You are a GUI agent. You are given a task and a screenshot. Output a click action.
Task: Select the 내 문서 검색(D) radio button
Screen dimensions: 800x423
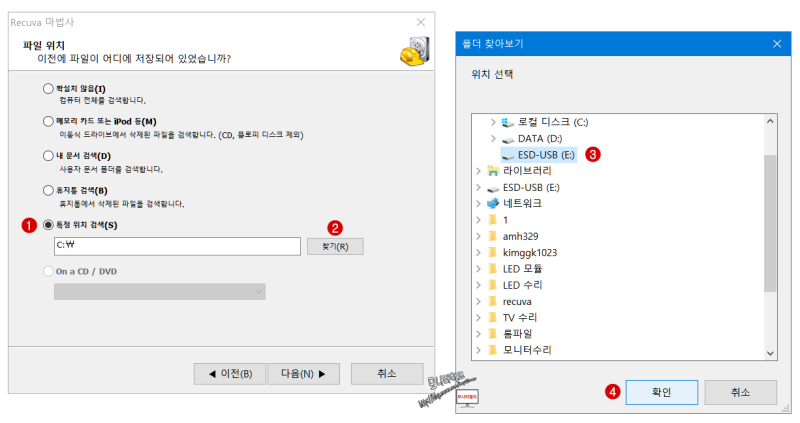coord(48,156)
